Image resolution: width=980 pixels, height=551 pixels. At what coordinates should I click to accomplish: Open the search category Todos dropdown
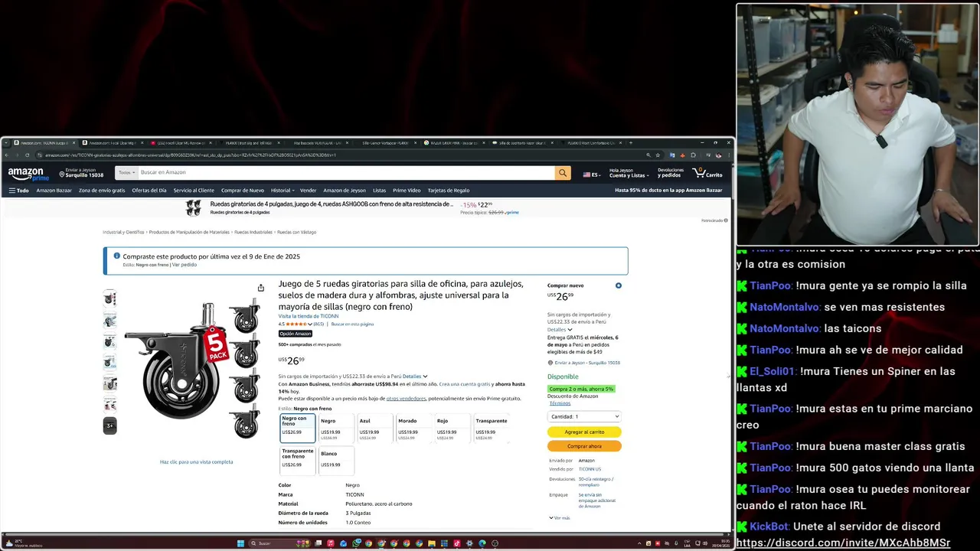point(126,173)
